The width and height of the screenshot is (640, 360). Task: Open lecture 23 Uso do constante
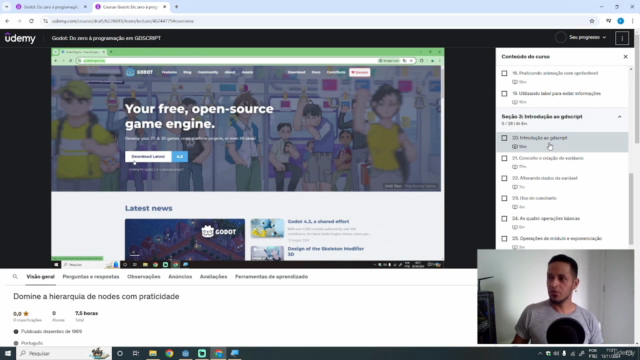(x=534, y=198)
